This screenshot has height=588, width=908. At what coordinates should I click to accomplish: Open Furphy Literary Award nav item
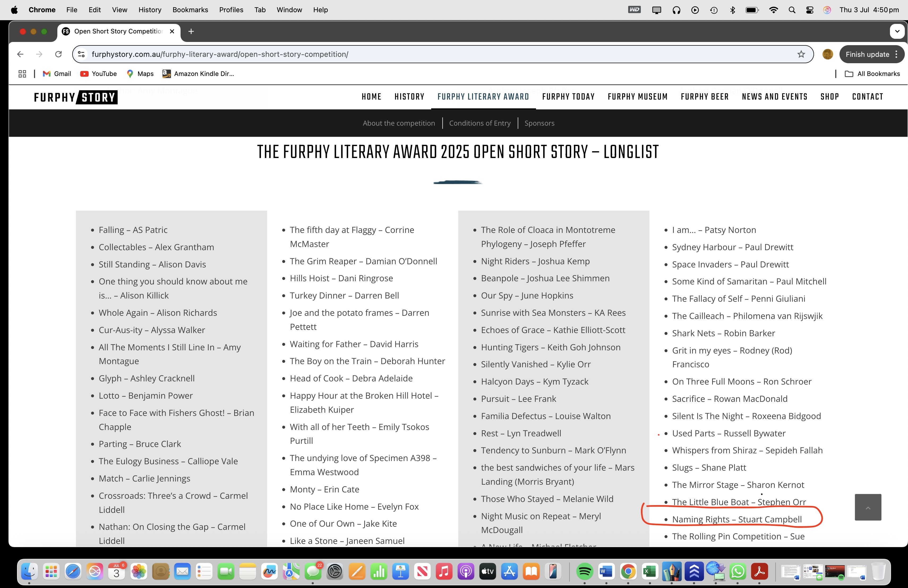point(483,97)
